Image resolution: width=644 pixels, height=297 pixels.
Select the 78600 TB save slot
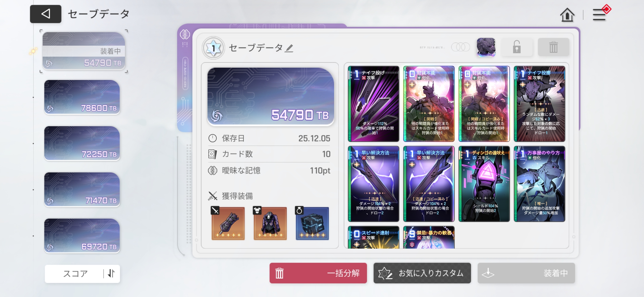(82, 97)
